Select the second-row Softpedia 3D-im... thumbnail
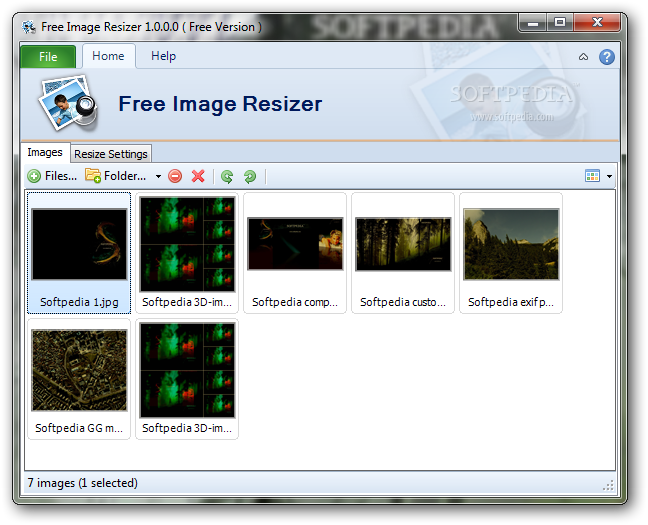 pyautogui.click(x=187, y=379)
